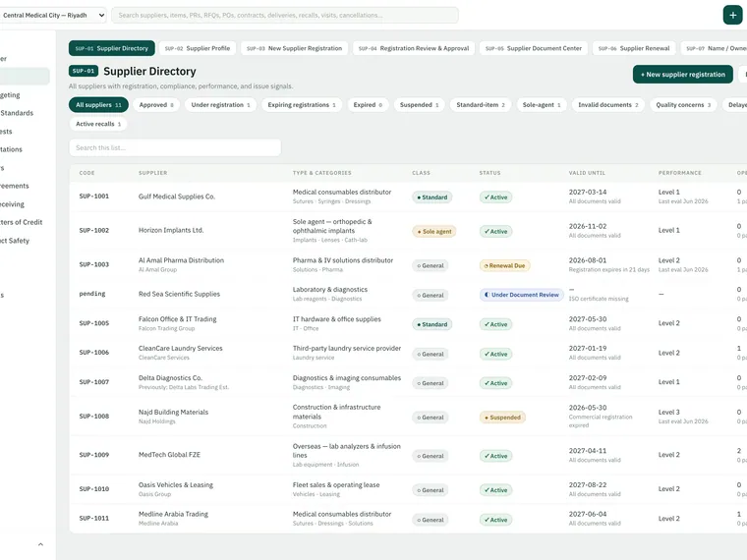The width and height of the screenshot is (747, 560).
Task: Open Najd Building Materials supplier
Action: pyautogui.click(x=173, y=413)
